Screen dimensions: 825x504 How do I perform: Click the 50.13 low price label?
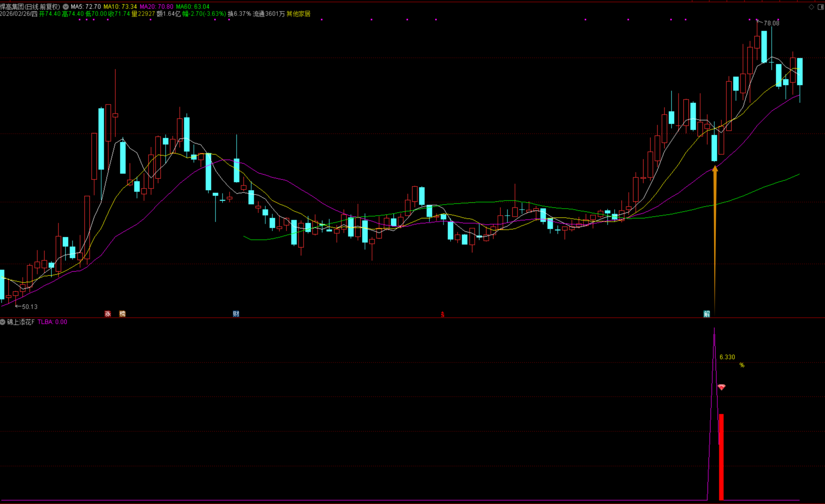(x=29, y=307)
